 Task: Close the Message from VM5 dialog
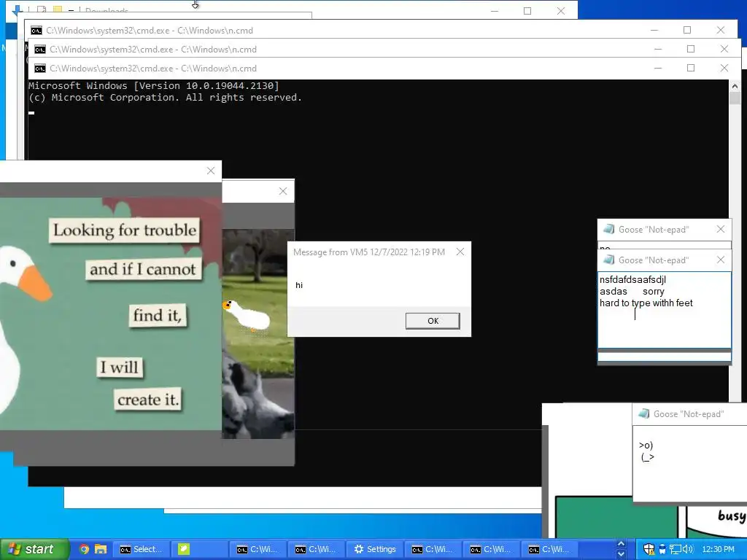460,252
